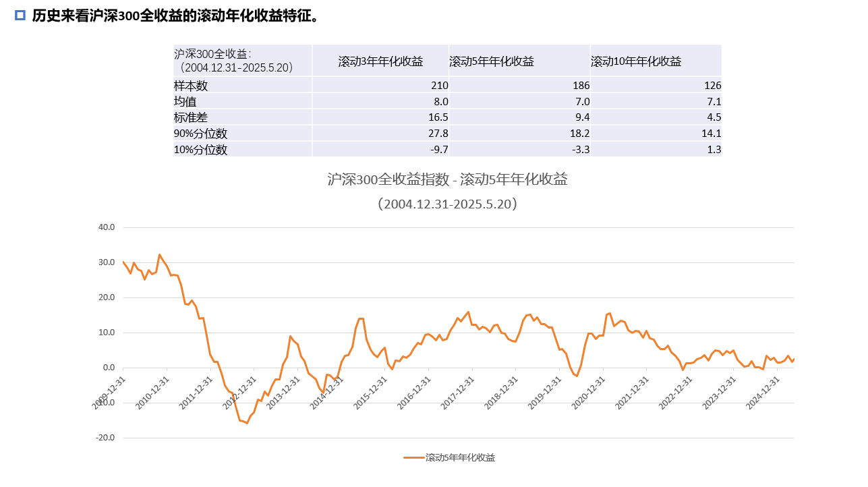This screenshot has height=487, width=868.
Task: Click the 样本数 row label
Action: pyautogui.click(x=191, y=86)
